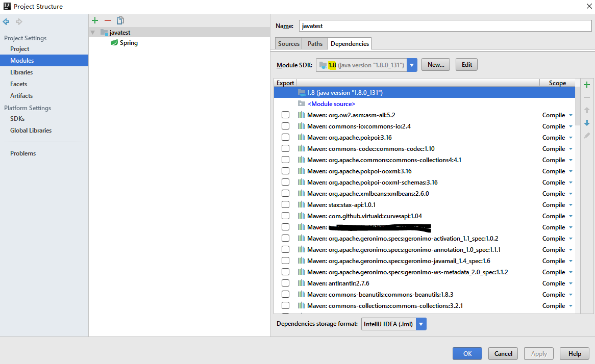Close the Project Structure dialog
This screenshot has width=595, height=364.
click(588, 6)
